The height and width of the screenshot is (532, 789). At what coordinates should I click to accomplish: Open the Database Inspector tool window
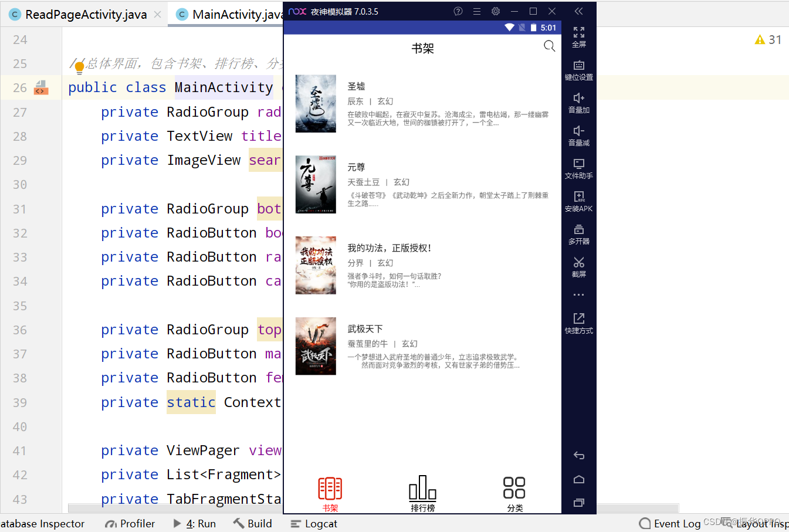click(42, 524)
